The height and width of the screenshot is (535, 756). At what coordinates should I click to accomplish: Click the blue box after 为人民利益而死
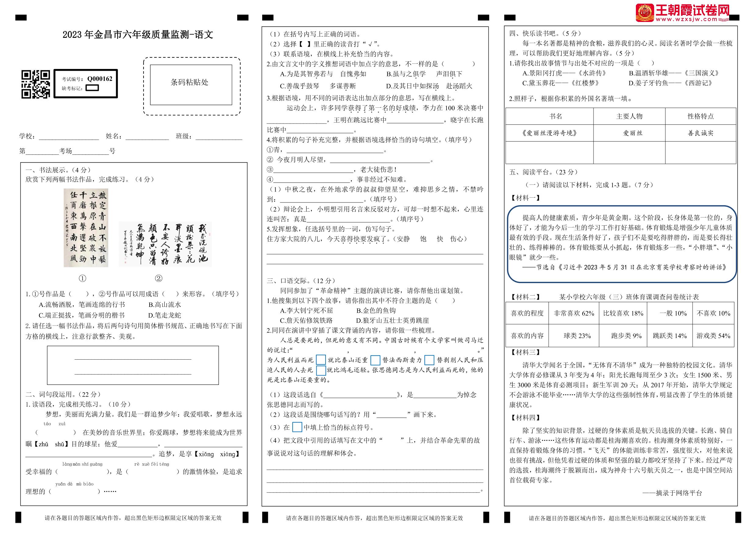pyautogui.click(x=321, y=360)
